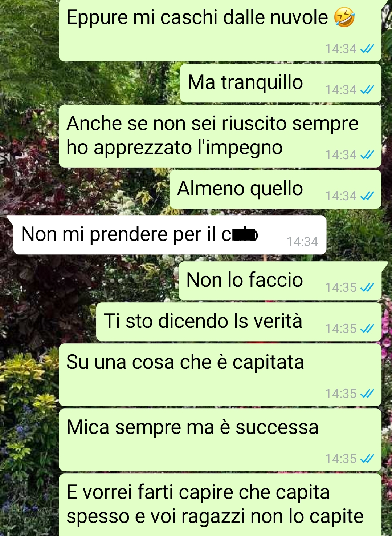Tap read checkmarks on 'Ti sto dicendo' message
Screen dimensions: 392x536
(367, 329)
